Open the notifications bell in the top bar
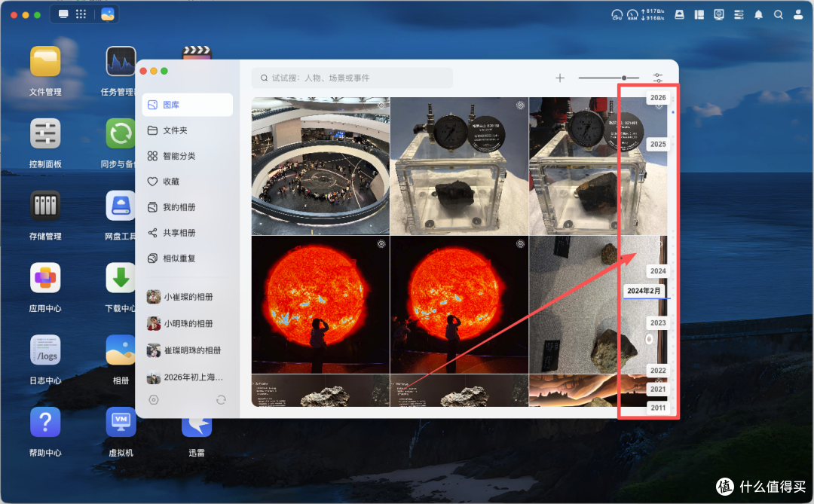 coord(758,14)
